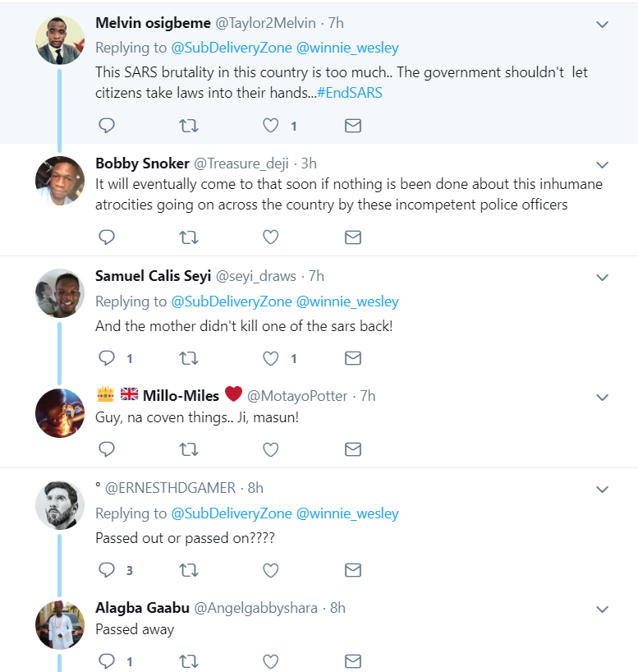Viewport: 638px width, 672px height.
Task: Retweet Alagba Gaabu's 'Passed away' tweet
Action: (188, 660)
